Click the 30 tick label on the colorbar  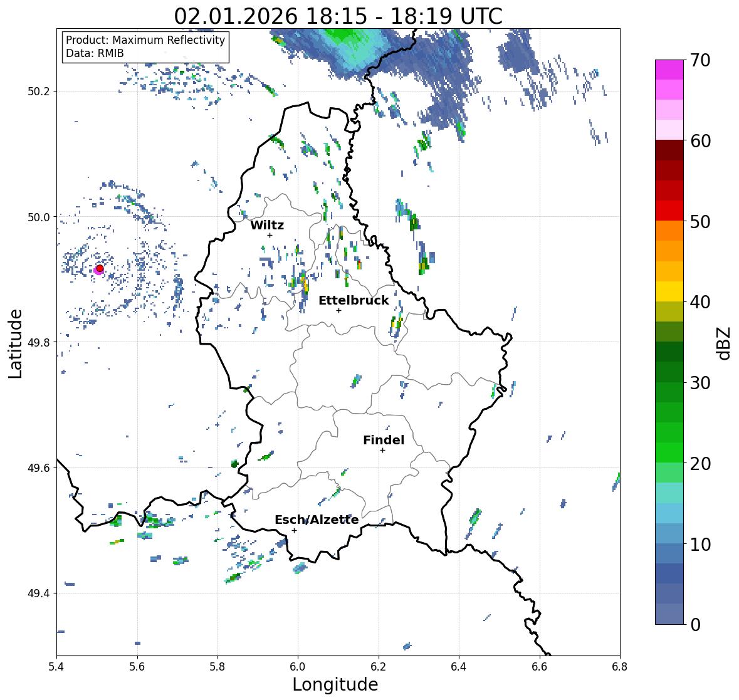700,383
